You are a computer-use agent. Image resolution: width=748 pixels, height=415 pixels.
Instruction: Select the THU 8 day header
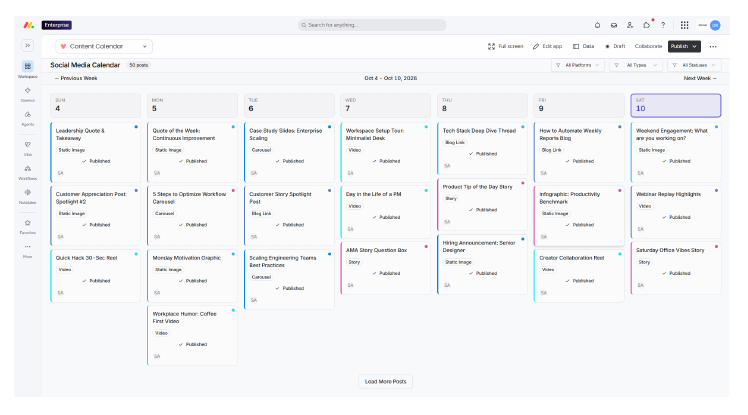482,105
